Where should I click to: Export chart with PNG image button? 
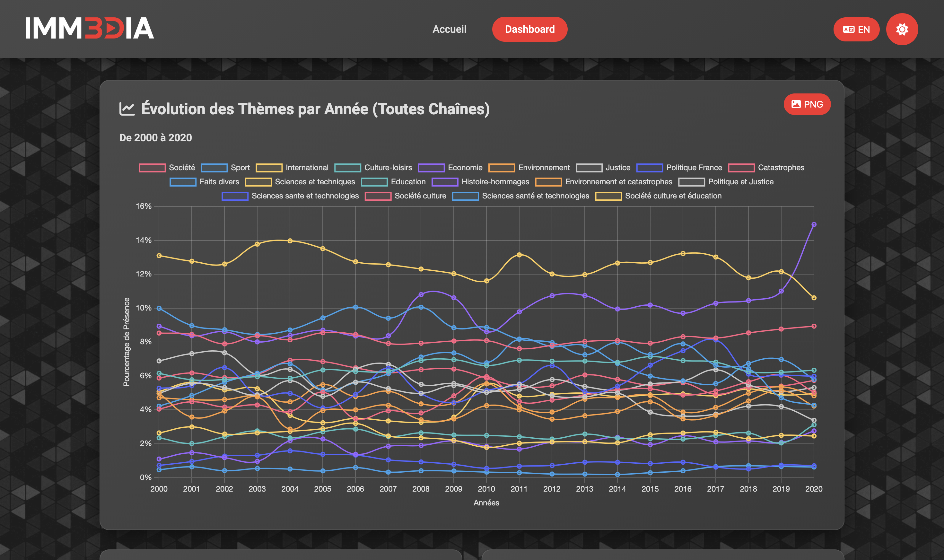coord(807,105)
